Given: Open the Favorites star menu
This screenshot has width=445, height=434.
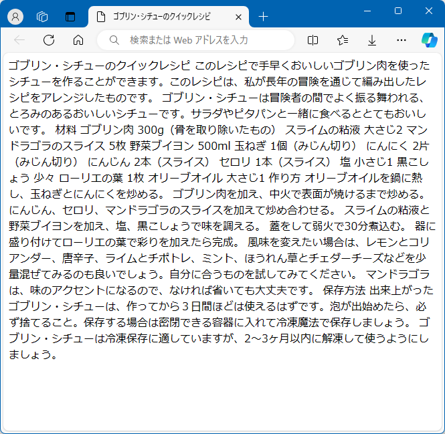Looking at the screenshot, I should [x=342, y=40].
